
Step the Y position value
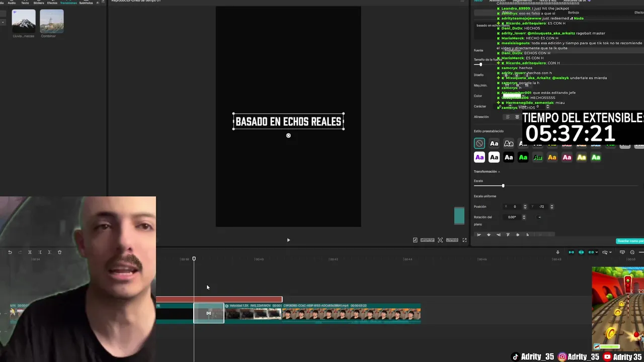pos(551,207)
